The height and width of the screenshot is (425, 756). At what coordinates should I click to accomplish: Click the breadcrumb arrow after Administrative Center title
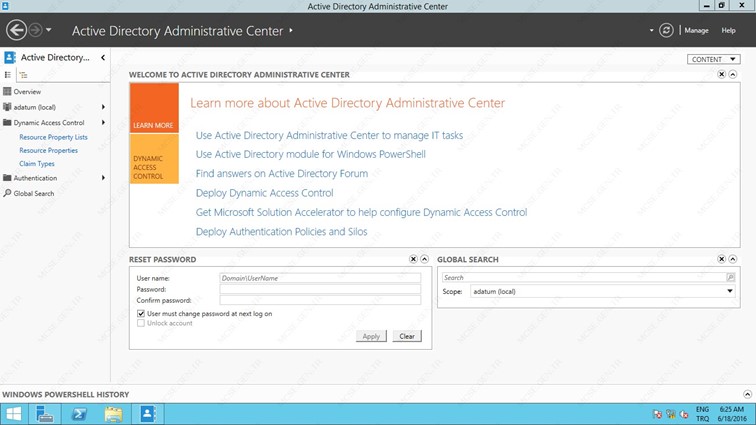pyautogui.click(x=291, y=30)
